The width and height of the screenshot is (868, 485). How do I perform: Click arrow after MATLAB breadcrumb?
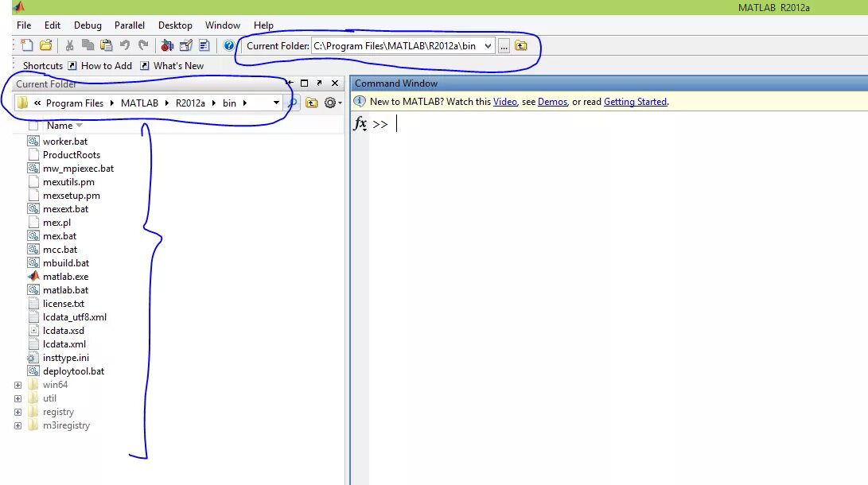(x=166, y=103)
